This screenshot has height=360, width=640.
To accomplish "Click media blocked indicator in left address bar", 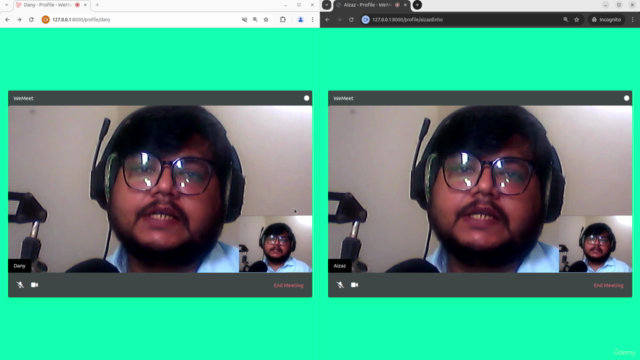I will [244, 20].
